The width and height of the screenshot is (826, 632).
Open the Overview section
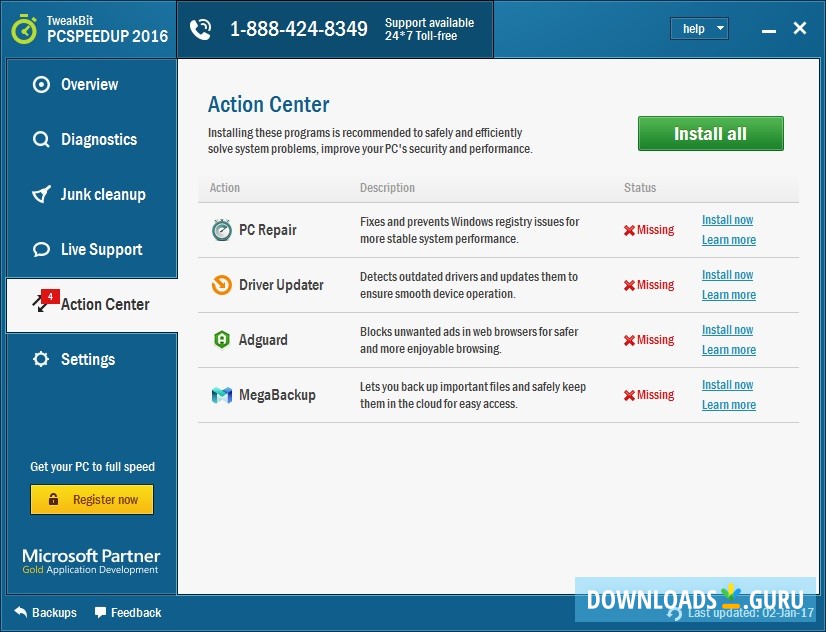coord(92,84)
